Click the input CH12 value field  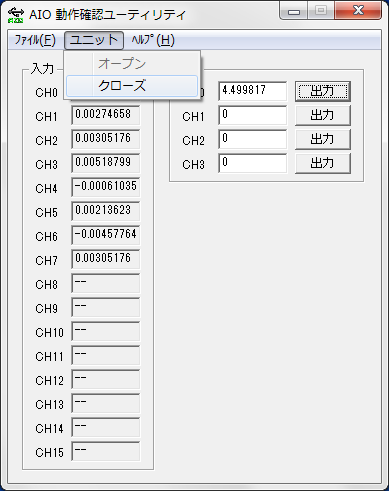(106, 379)
